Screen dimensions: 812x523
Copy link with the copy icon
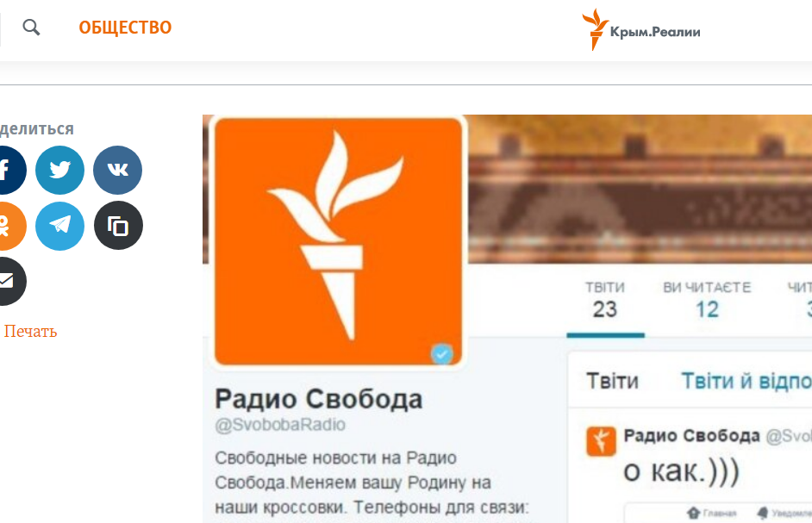click(118, 226)
